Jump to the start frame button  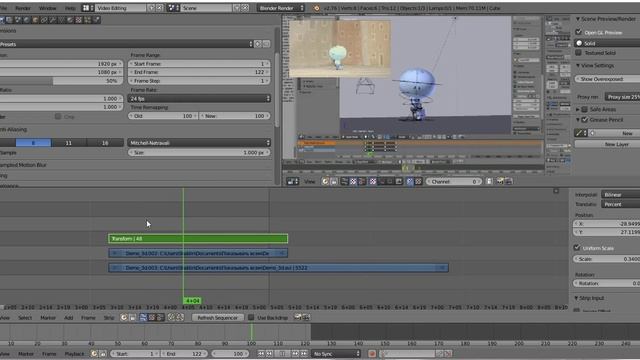261,354
